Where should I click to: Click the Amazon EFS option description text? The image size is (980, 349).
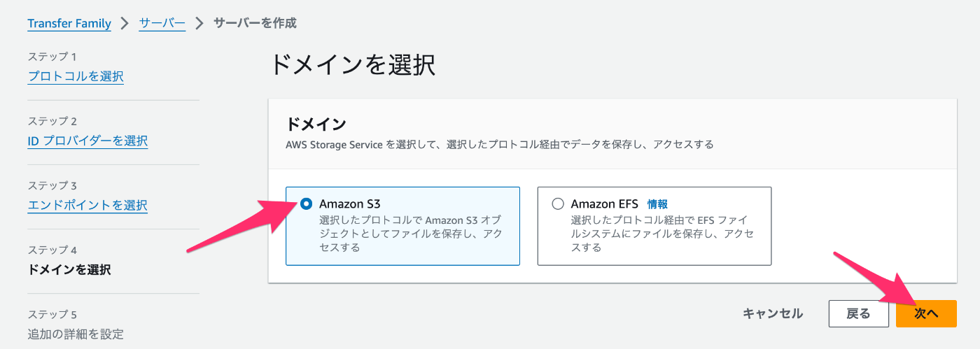tap(662, 234)
